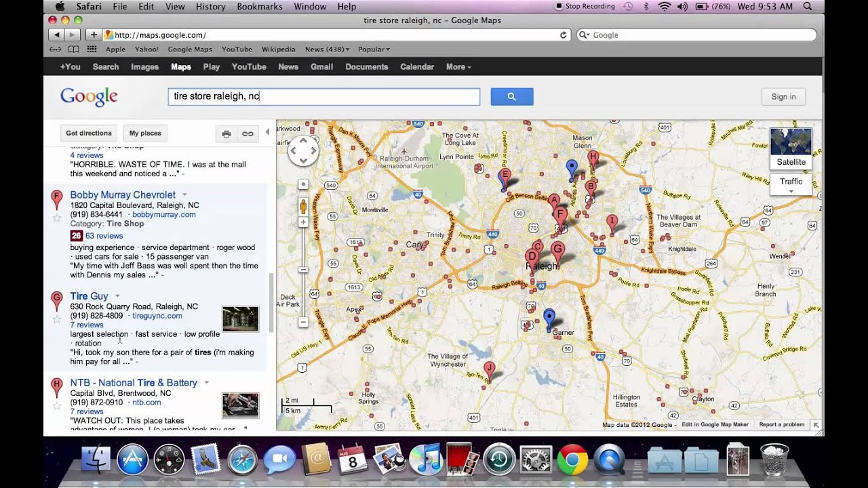Click the map zoom slider track
This screenshot has height=488, width=868.
pyautogui.click(x=303, y=291)
